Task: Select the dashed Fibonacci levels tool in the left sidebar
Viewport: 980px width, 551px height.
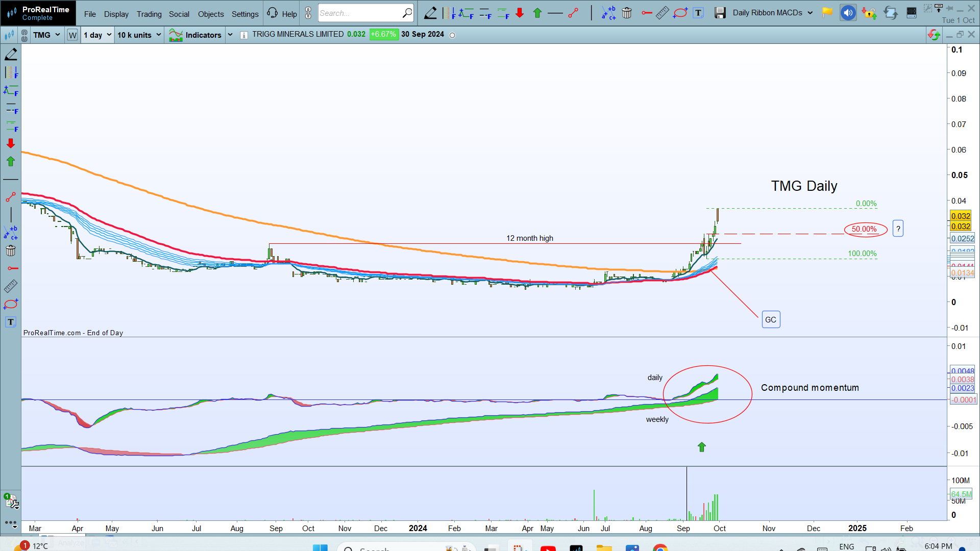Action: [11, 108]
